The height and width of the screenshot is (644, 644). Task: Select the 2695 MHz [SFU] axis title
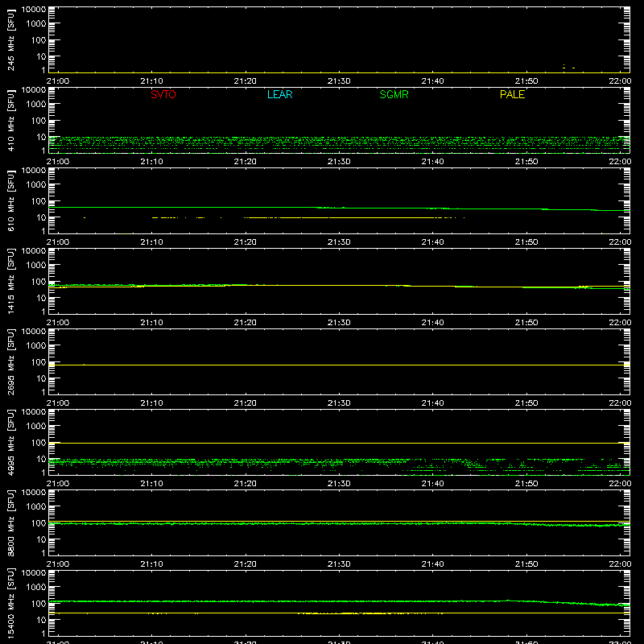click(x=11, y=362)
